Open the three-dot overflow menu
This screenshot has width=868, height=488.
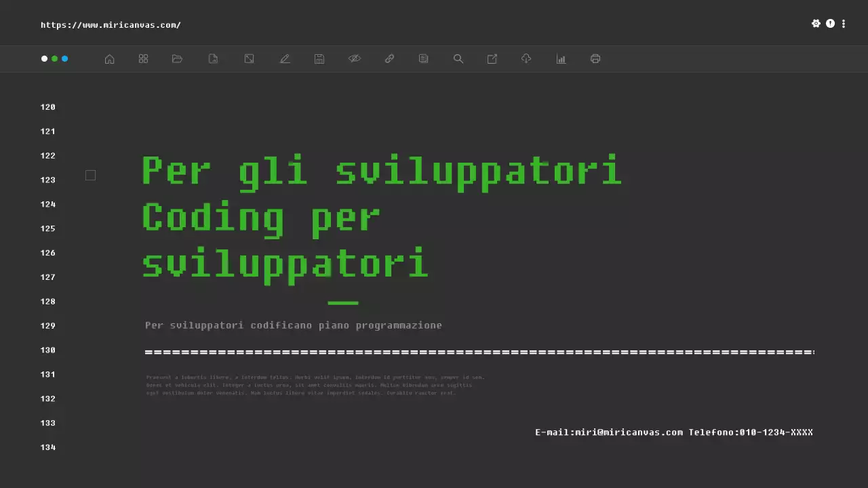tap(844, 23)
